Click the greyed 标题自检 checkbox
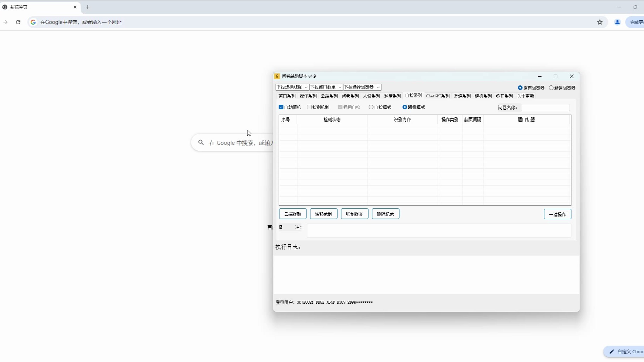 point(340,107)
